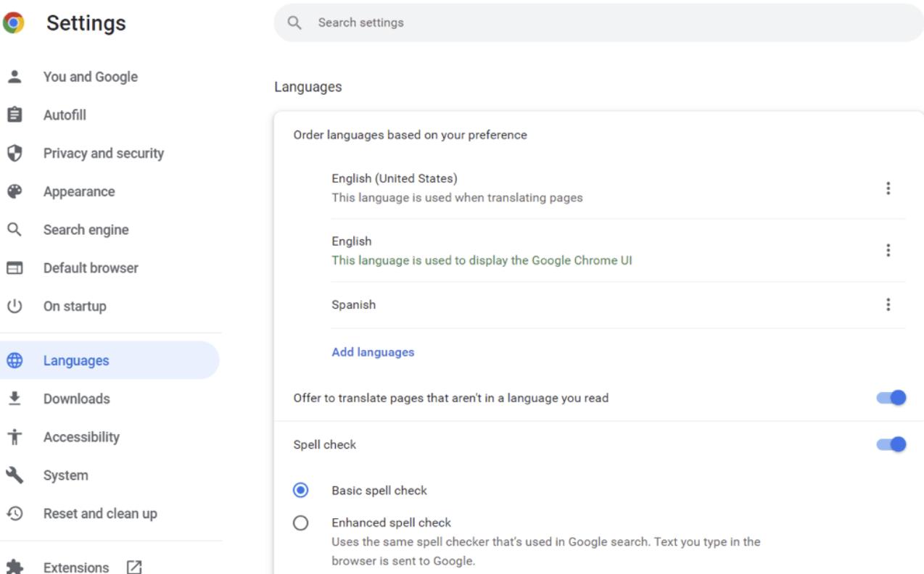Open Extensions in a new tab
The width and height of the screenshot is (924, 574).
click(x=75, y=567)
